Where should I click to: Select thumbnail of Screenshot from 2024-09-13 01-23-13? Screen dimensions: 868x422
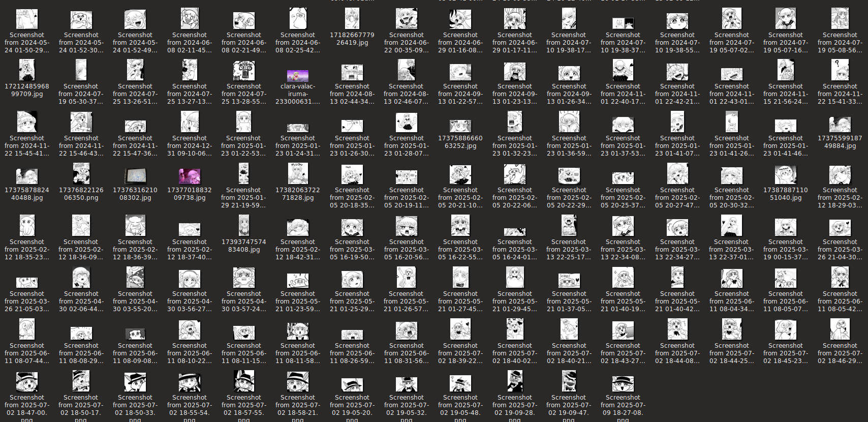[515, 72]
